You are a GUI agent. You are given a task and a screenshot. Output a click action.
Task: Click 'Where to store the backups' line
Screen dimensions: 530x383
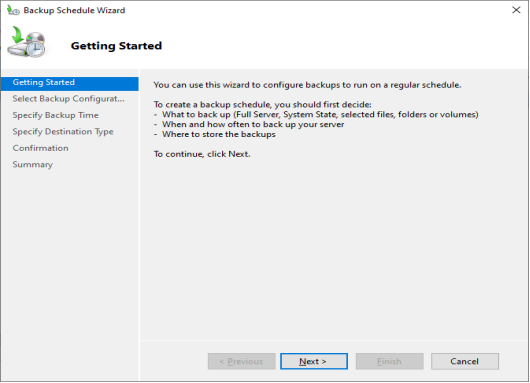coord(214,134)
